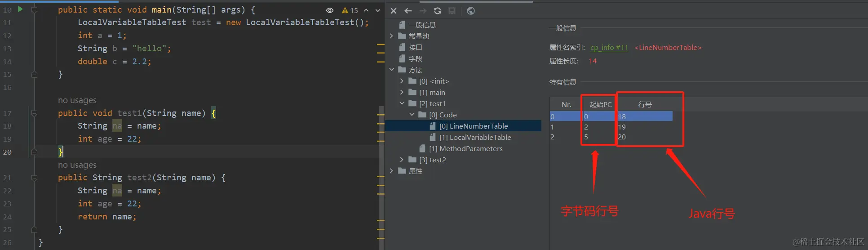Click the 方法 folder icon

402,70
